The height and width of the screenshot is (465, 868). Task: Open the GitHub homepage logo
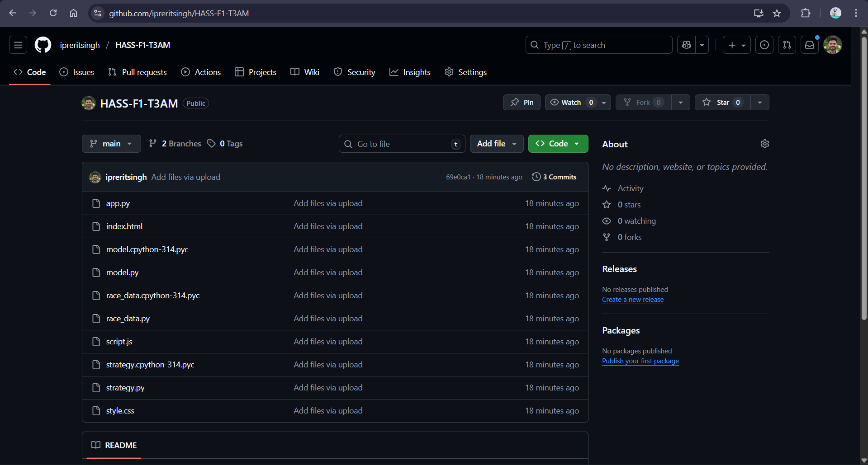43,45
